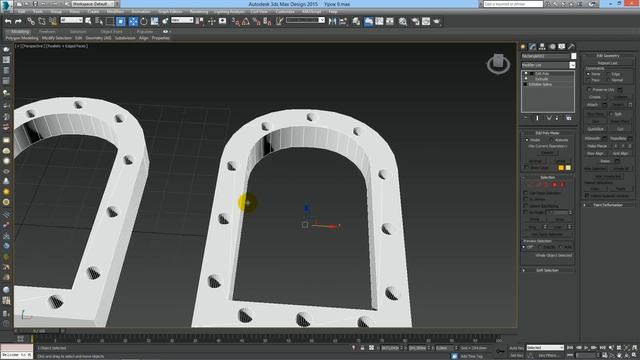The image size is (640, 360).
Task: Expand the Polygon Modeling ribbon panel
Action: [22, 38]
